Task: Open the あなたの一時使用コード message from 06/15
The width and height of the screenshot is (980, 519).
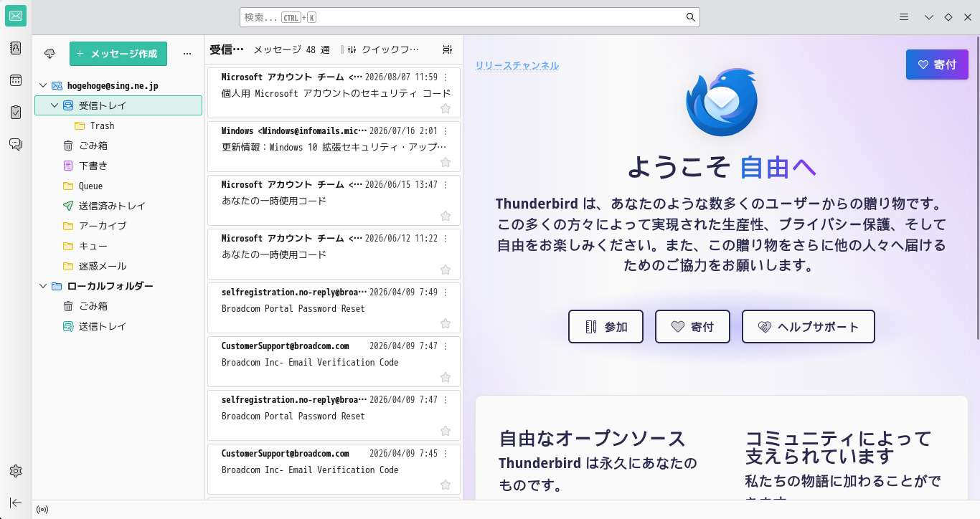Action: pyautogui.click(x=334, y=202)
